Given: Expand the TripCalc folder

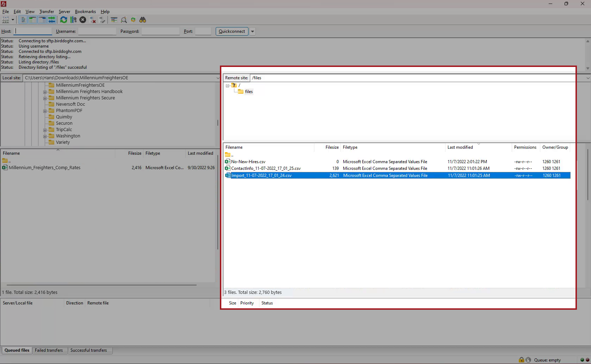Looking at the screenshot, I should click(45, 130).
